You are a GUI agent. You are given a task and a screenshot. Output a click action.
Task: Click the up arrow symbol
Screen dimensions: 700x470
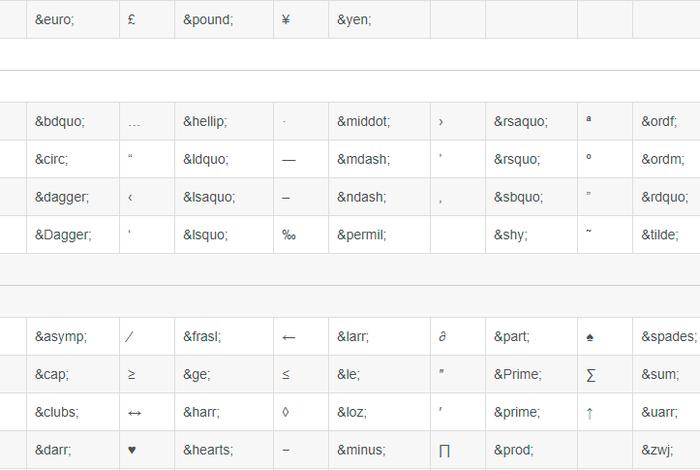pyautogui.click(x=590, y=412)
